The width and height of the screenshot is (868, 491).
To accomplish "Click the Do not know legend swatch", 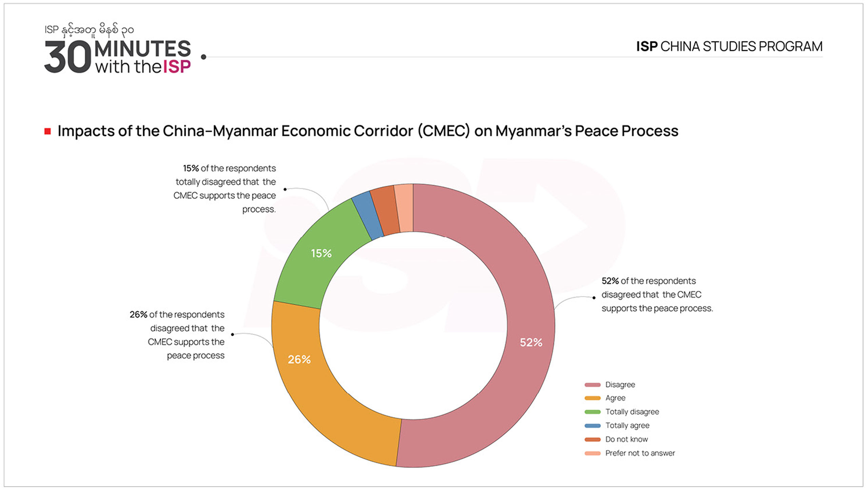I will click(592, 439).
